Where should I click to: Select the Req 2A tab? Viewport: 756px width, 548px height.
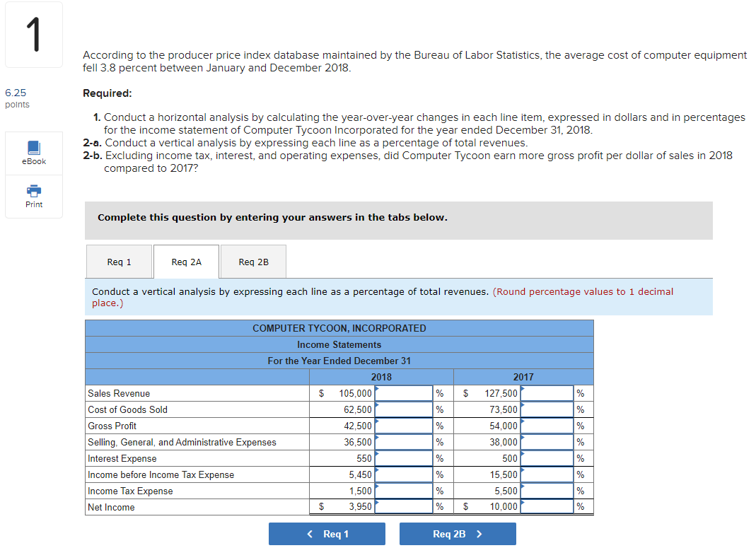pyautogui.click(x=186, y=261)
